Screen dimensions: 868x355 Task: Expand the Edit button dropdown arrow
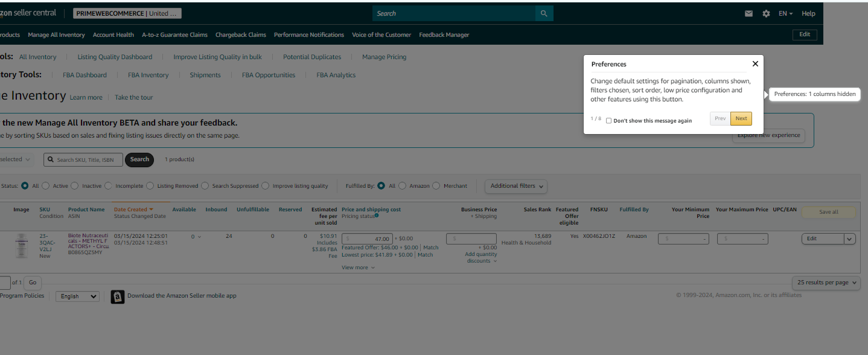(850, 238)
